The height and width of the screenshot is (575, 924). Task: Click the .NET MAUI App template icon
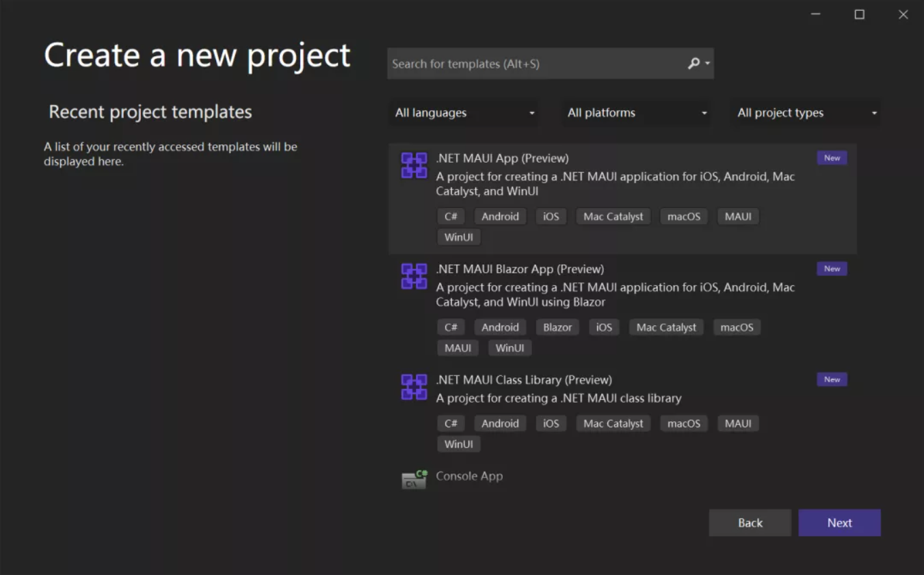tap(414, 165)
